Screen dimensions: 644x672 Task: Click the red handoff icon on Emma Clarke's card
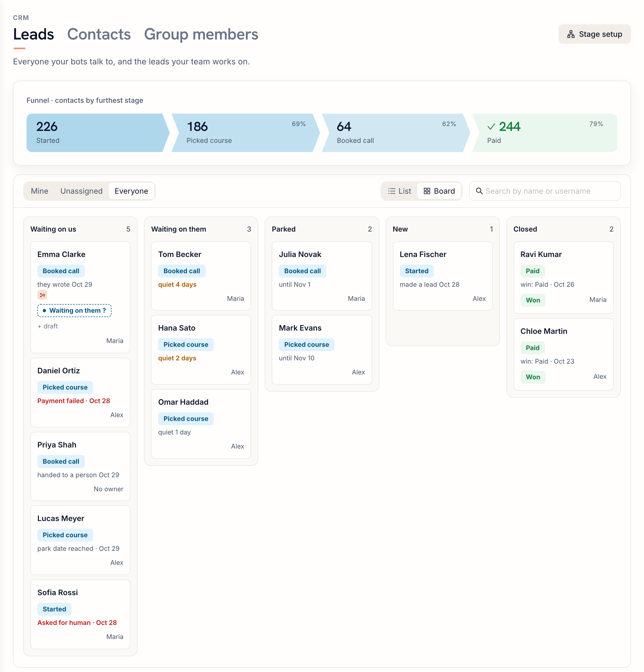pyautogui.click(x=42, y=295)
